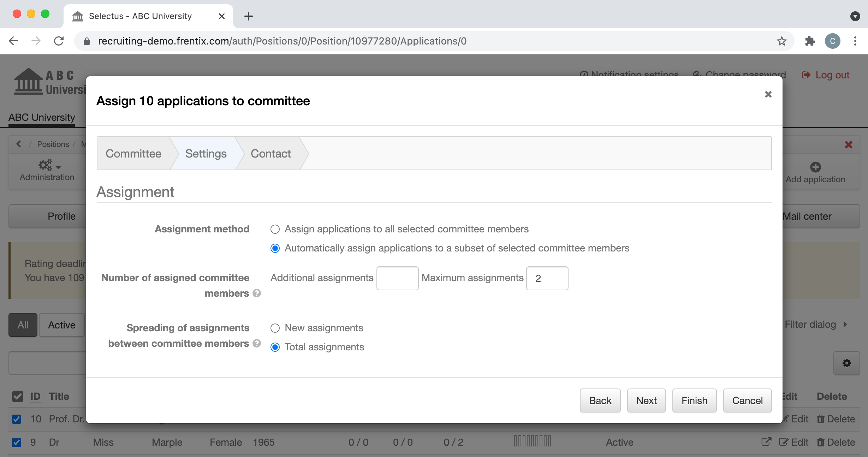
Task: Open the Chrome three-dot menu
Action: [855, 41]
